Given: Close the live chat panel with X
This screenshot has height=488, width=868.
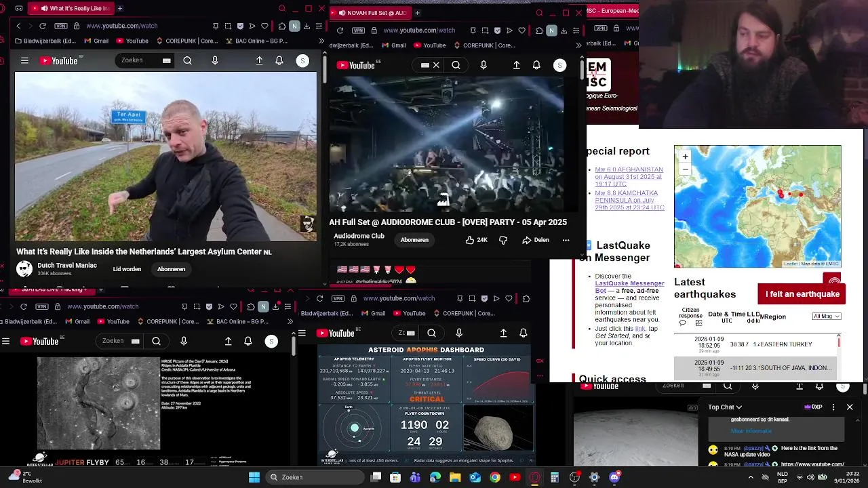Looking at the screenshot, I should [850, 407].
